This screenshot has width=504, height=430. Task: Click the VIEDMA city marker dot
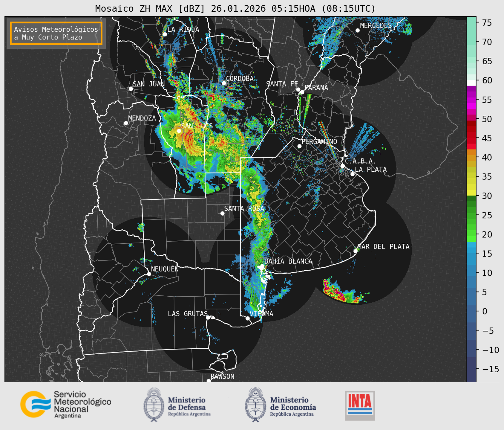click(x=248, y=318)
